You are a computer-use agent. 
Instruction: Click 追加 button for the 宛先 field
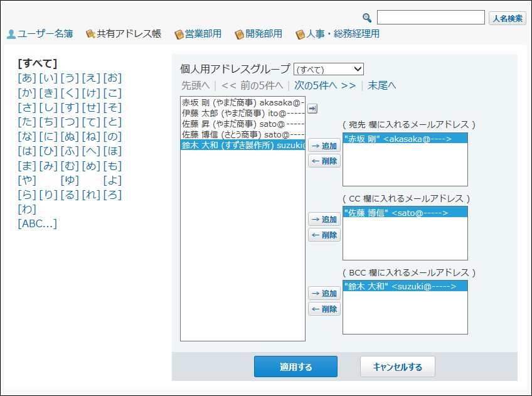tap(324, 146)
